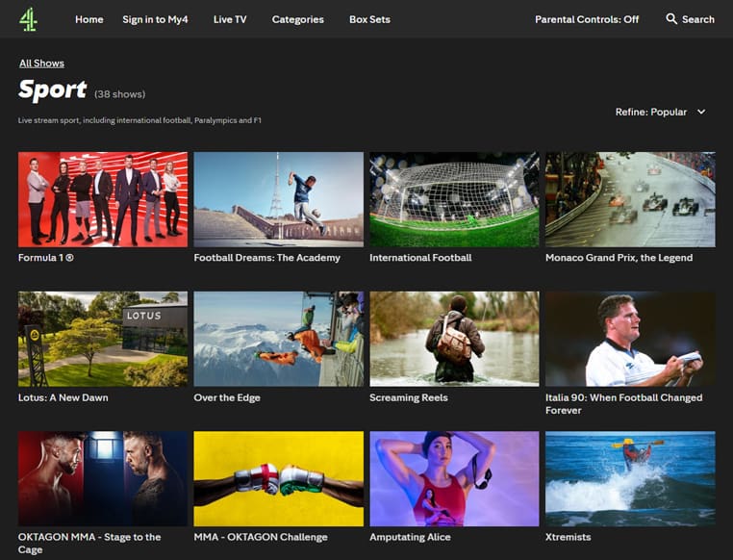The height and width of the screenshot is (560, 733).
Task: Click the search magnifier icon
Action: pyautogui.click(x=671, y=18)
